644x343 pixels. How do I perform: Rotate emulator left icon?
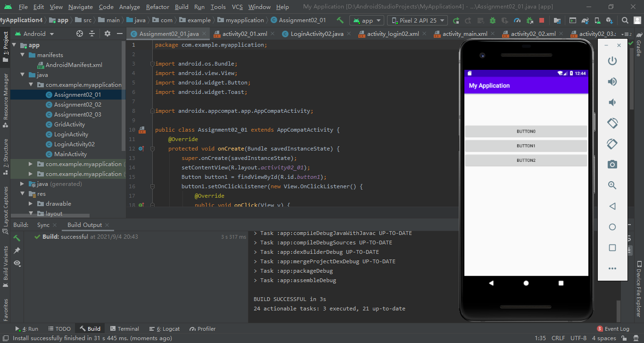click(612, 123)
